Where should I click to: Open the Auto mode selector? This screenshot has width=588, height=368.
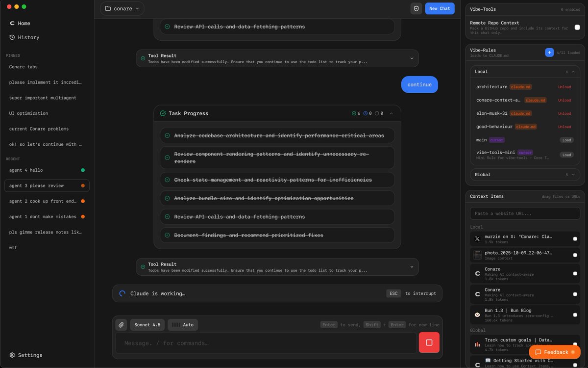click(183, 325)
